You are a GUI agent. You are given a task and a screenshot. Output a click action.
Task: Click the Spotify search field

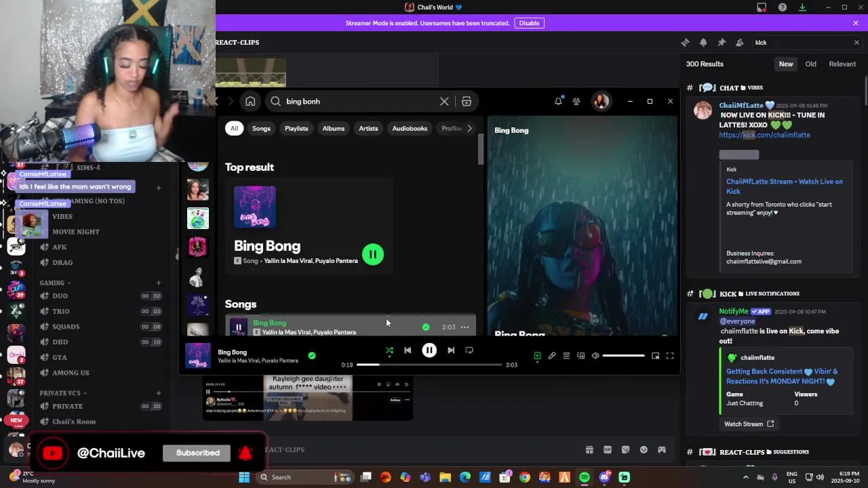point(359,101)
